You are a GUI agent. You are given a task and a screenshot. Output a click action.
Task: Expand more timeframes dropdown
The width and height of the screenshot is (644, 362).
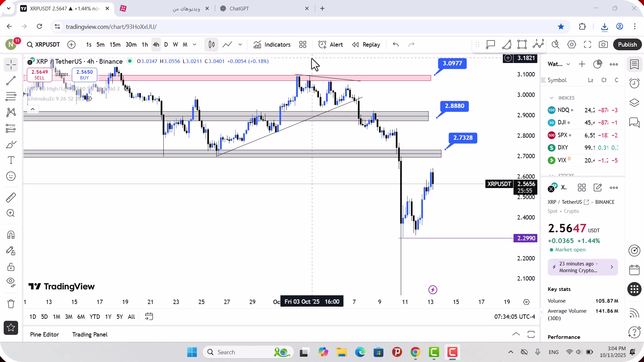pos(195,45)
